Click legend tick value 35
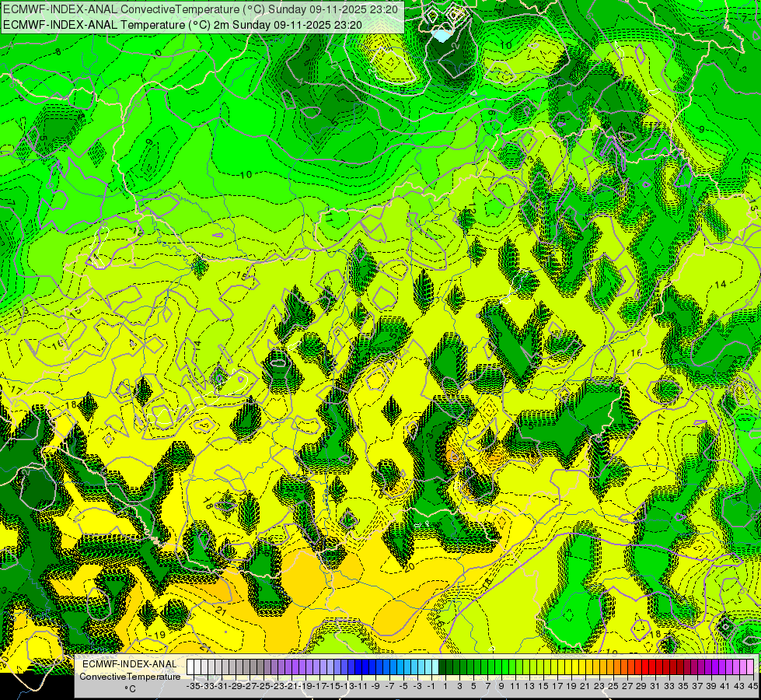The width and height of the screenshot is (761, 700). coord(684,686)
